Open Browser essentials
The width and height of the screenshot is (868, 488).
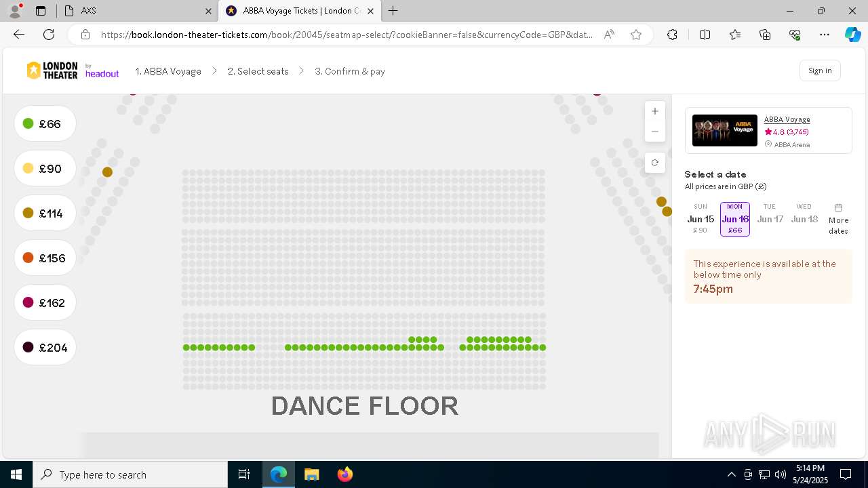795,35
